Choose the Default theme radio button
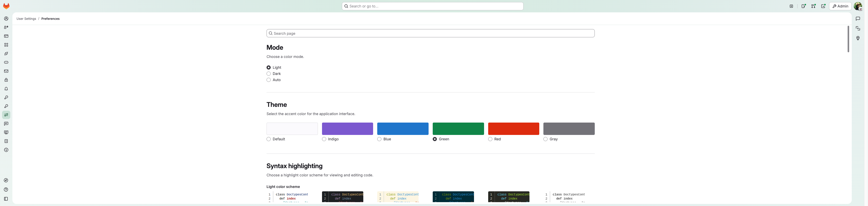This screenshot has height=206, width=868. 269,139
